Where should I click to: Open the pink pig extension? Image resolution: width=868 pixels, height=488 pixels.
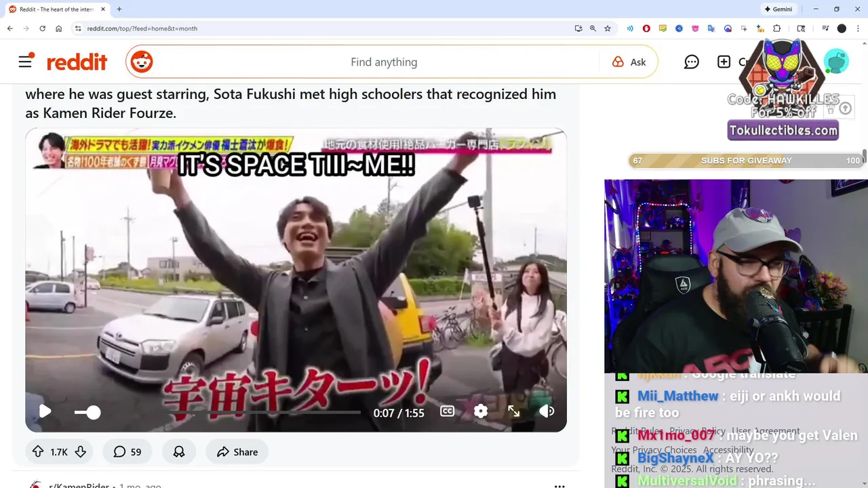click(695, 28)
